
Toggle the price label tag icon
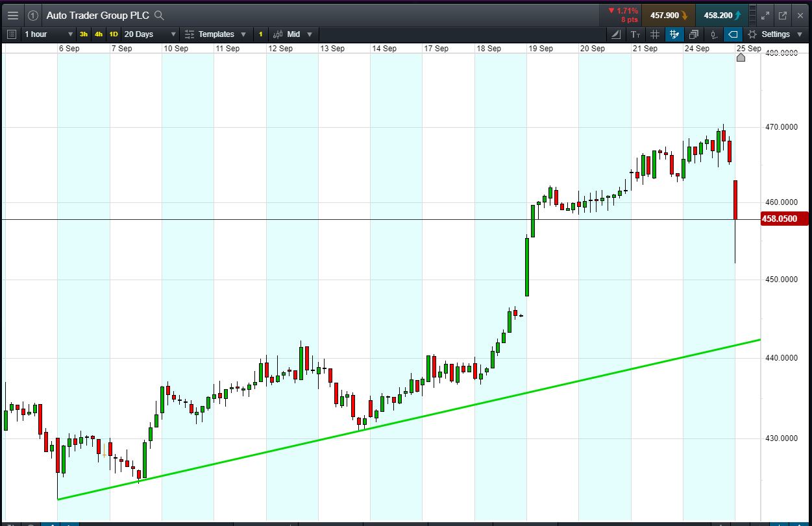[x=733, y=34]
